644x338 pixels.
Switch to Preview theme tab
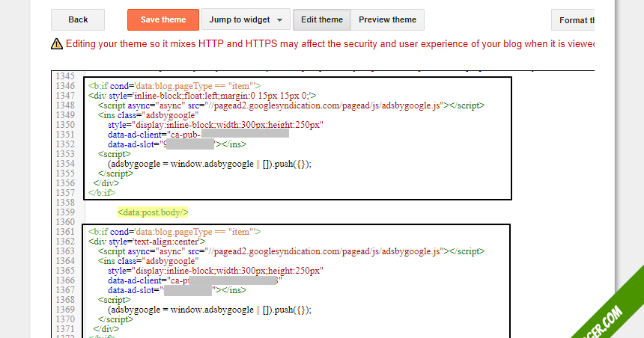coord(387,19)
